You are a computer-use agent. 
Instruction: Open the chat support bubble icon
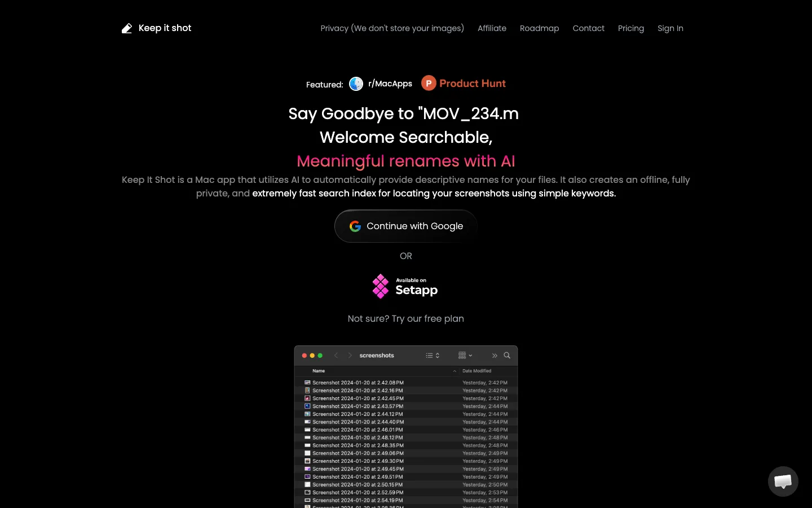tap(783, 481)
